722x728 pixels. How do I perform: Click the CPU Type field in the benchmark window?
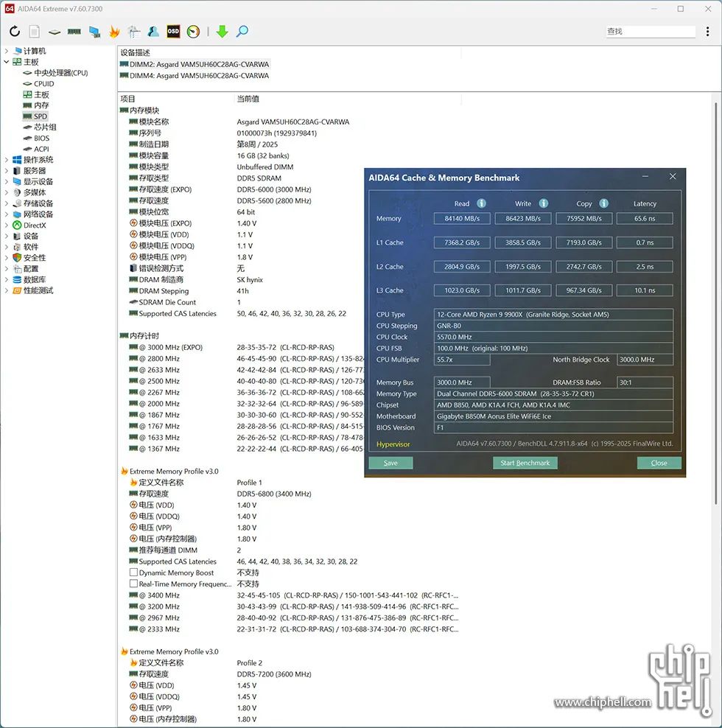[x=553, y=315]
